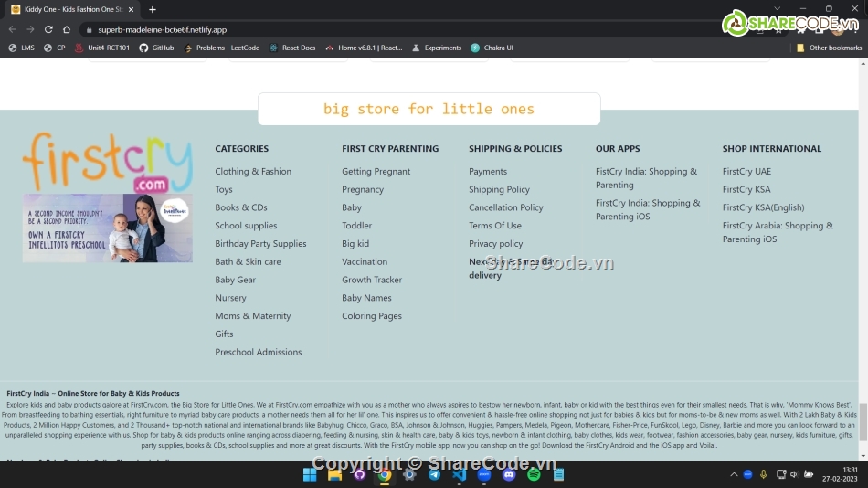Click the Cancellation Policy link
The image size is (868, 488).
[505, 207]
